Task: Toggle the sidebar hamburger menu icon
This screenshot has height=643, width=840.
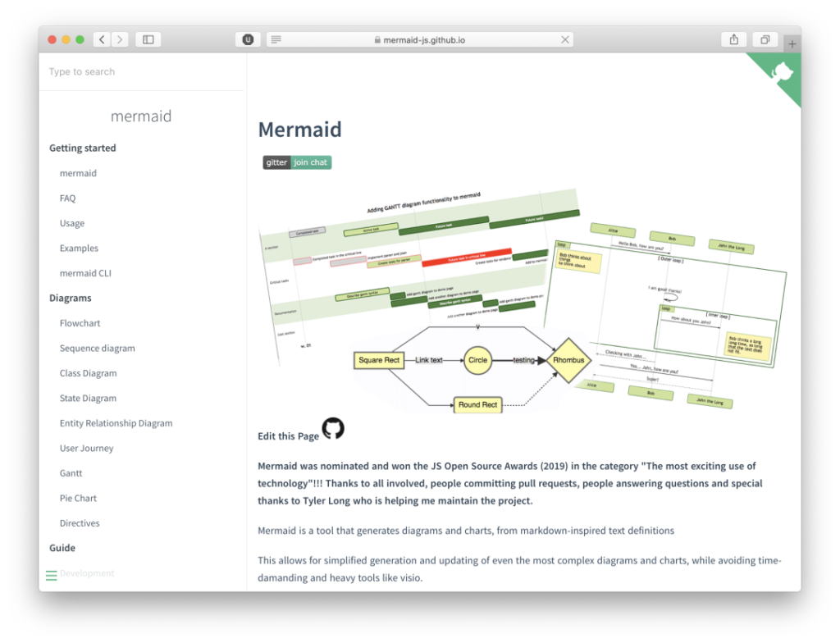Action: click(52, 576)
